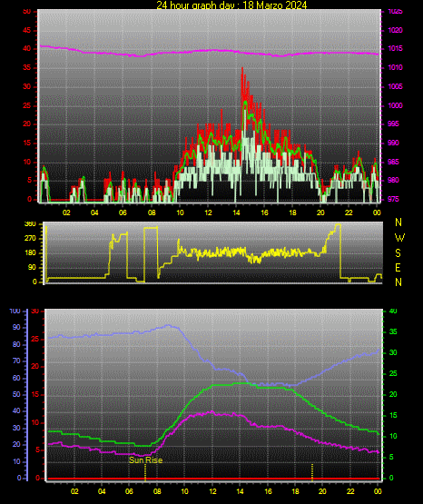Screen dimensions: 423x504
Task: Click the 1000 pressure axis label
Action: 395,105
